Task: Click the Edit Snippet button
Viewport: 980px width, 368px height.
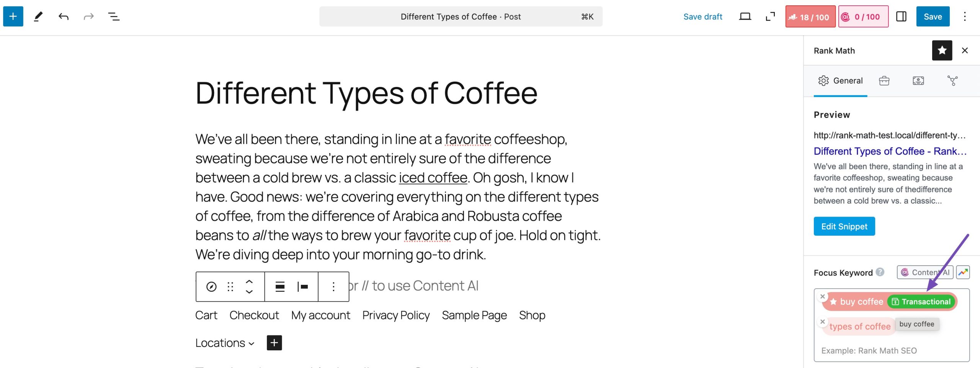Action: (844, 226)
